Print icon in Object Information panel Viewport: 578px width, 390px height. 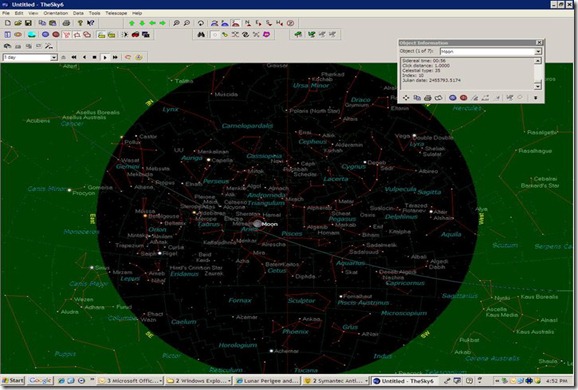click(428, 98)
